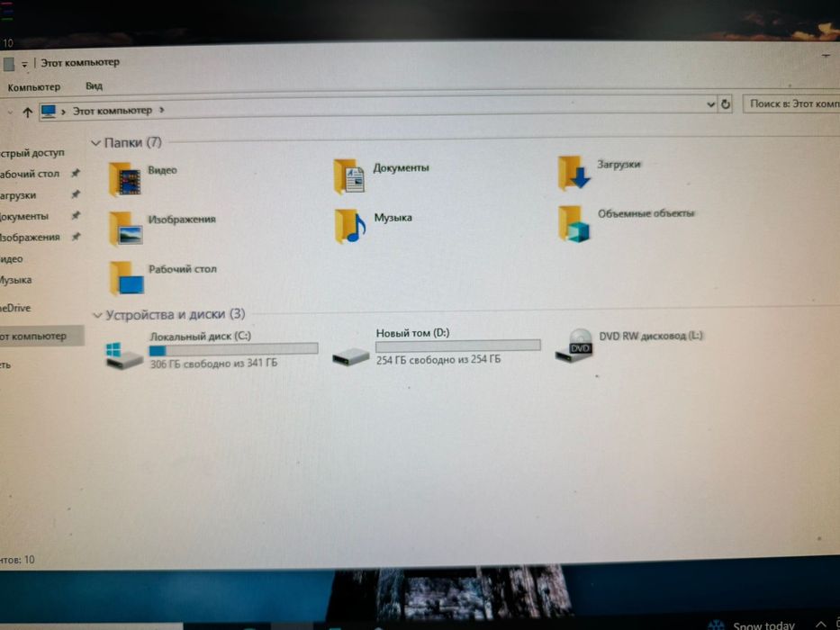Select Изображения in the navigation pane
Image resolution: width=840 pixels, height=630 pixels.
(x=30, y=238)
